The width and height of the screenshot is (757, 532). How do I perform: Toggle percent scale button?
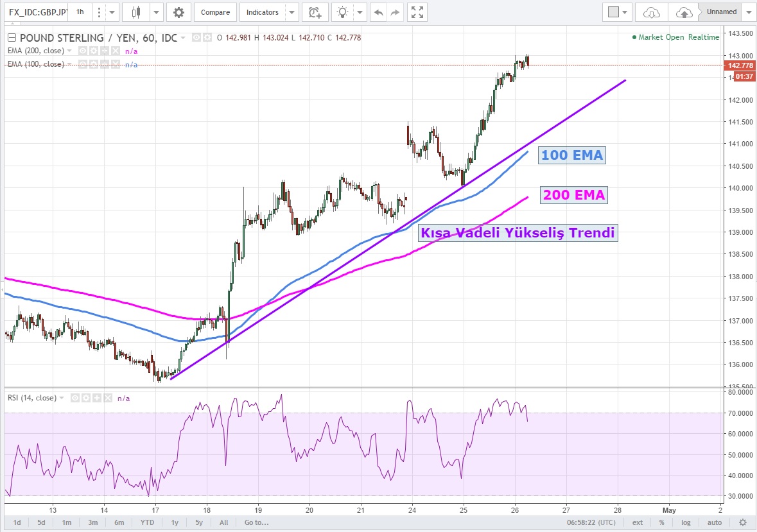point(661,522)
